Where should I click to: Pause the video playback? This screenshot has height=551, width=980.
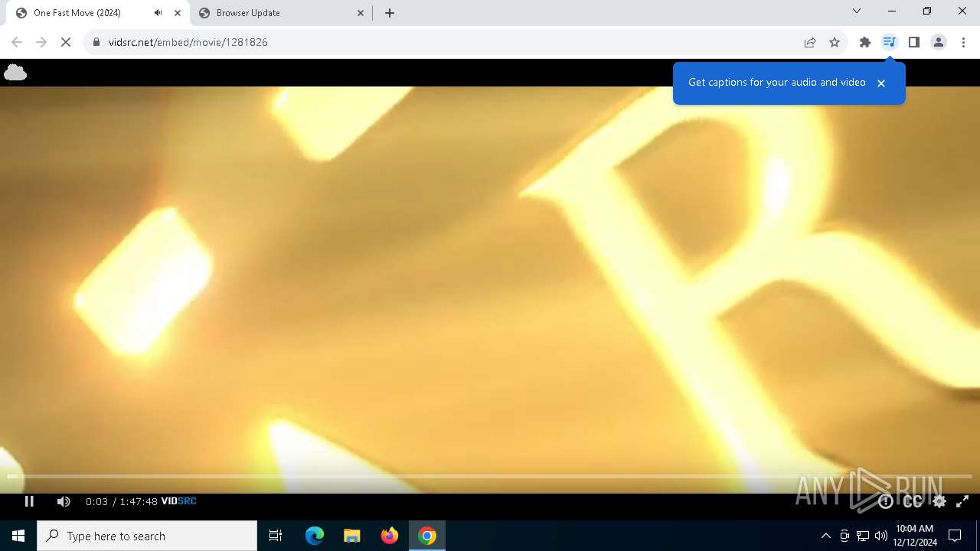(x=29, y=501)
